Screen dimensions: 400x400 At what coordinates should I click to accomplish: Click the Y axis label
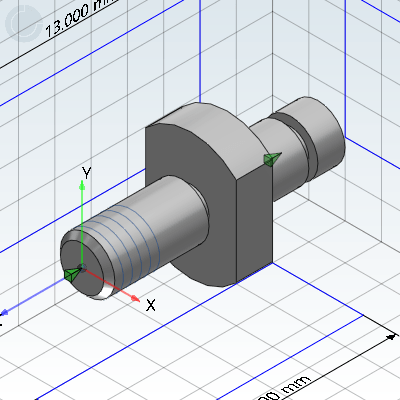click(86, 173)
